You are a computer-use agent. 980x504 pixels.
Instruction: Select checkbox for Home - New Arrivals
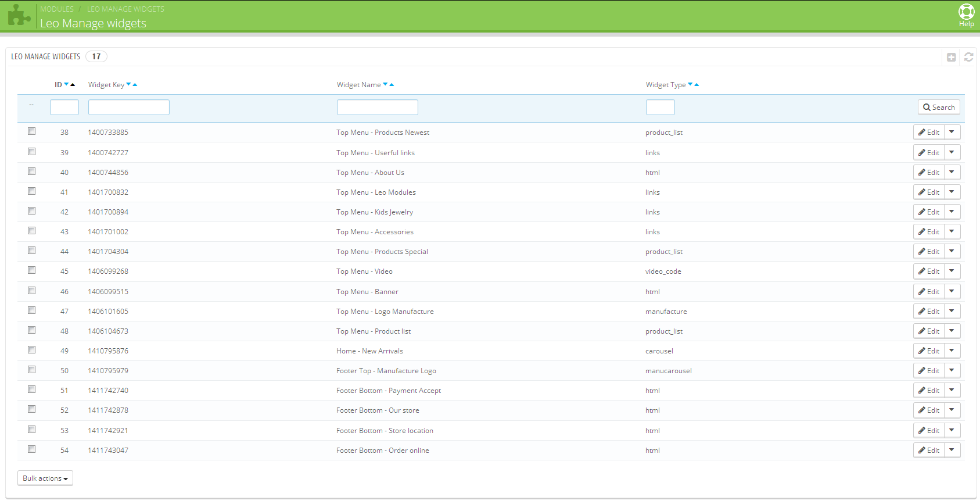click(x=32, y=350)
